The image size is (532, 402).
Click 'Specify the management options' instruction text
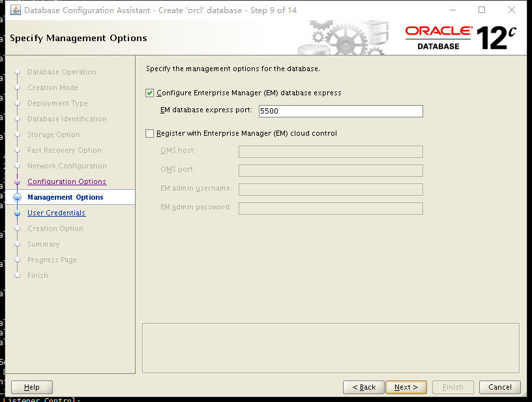click(233, 69)
